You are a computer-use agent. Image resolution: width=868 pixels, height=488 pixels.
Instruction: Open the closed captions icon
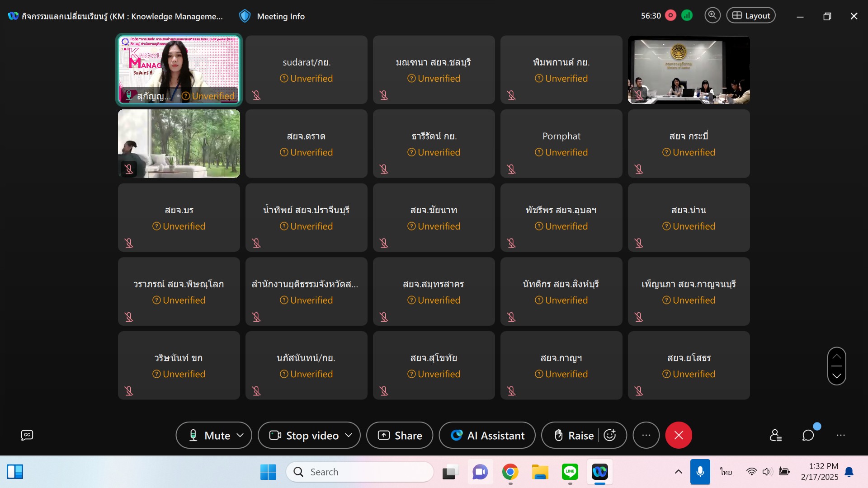(27, 435)
